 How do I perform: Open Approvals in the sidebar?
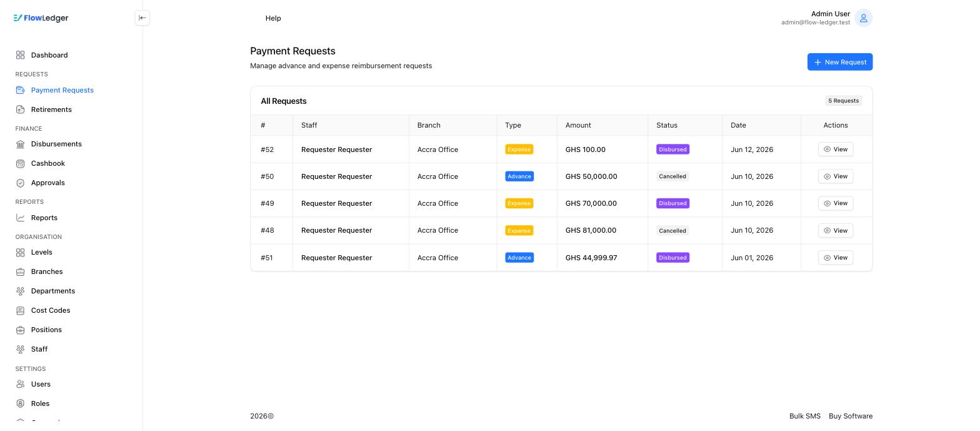click(x=48, y=183)
